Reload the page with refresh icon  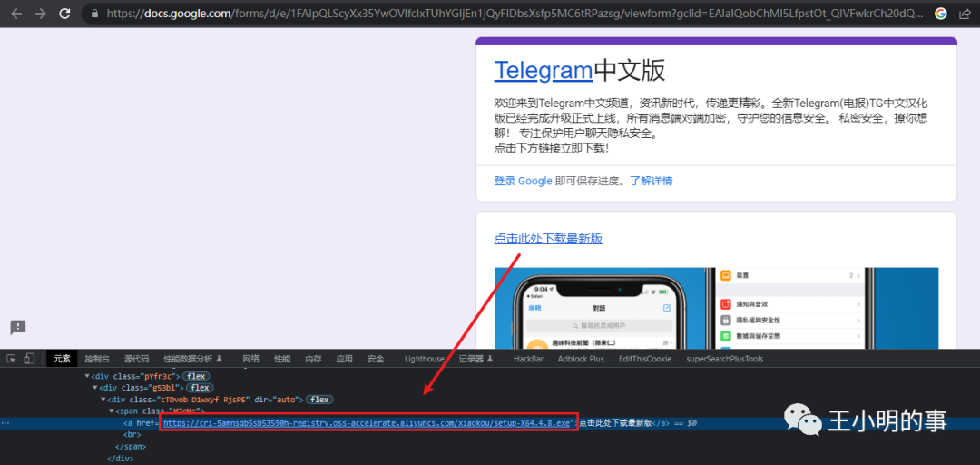64,13
